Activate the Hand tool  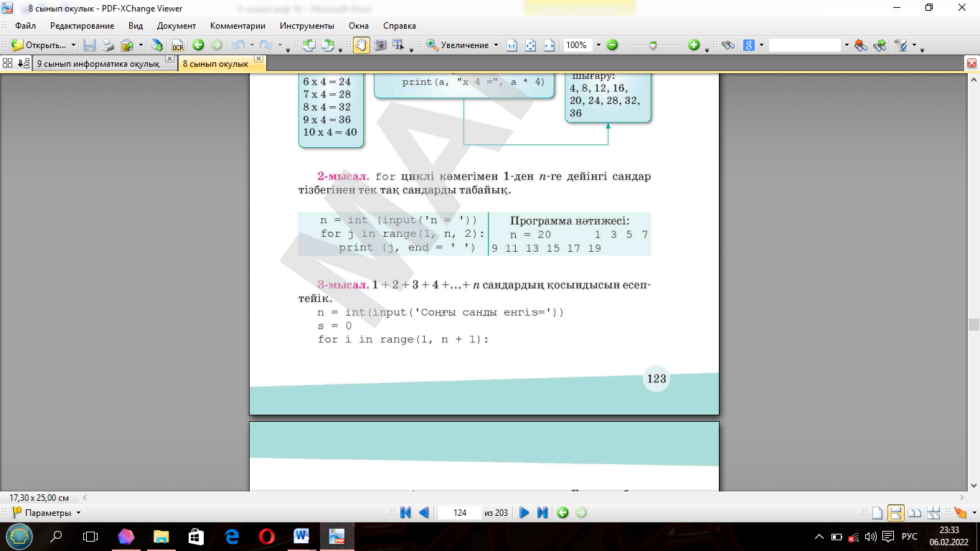[361, 45]
